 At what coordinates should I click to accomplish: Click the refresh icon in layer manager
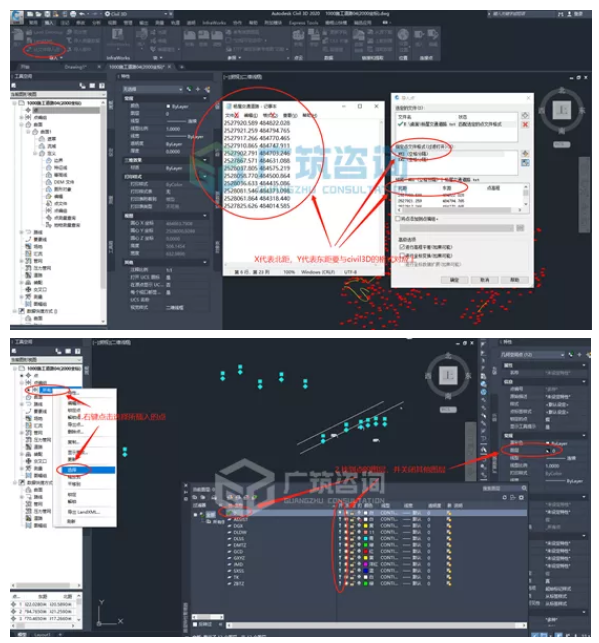pyautogui.click(x=505, y=497)
